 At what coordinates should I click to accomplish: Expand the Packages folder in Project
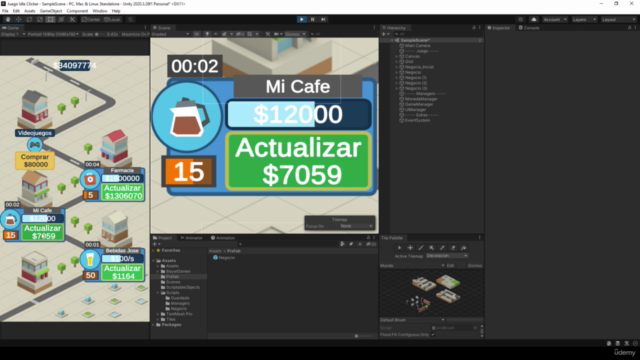click(153, 325)
